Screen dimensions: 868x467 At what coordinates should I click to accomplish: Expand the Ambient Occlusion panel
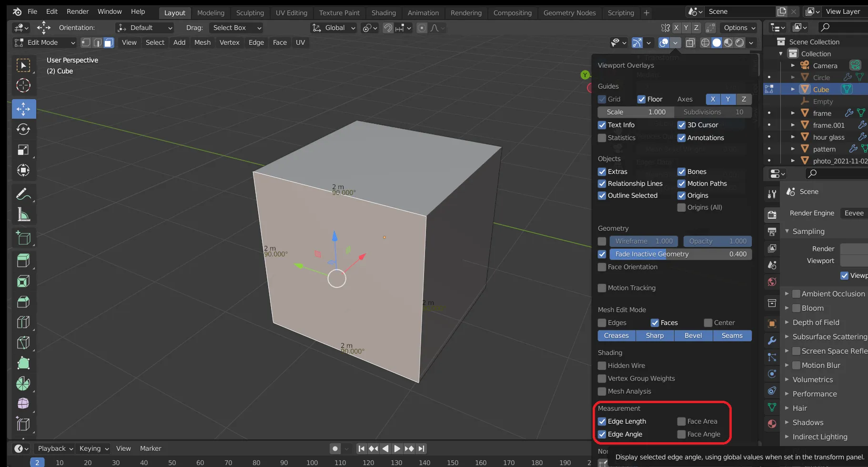pyautogui.click(x=787, y=294)
